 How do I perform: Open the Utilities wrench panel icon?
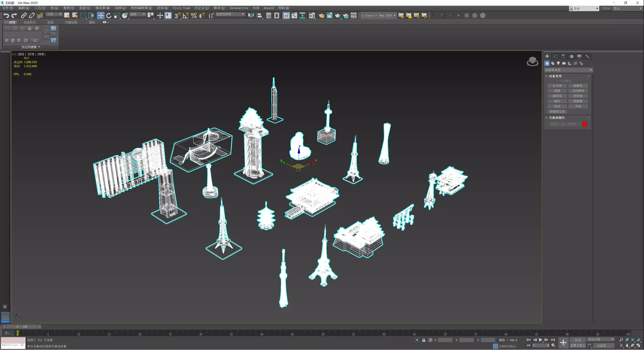[x=587, y=56]
